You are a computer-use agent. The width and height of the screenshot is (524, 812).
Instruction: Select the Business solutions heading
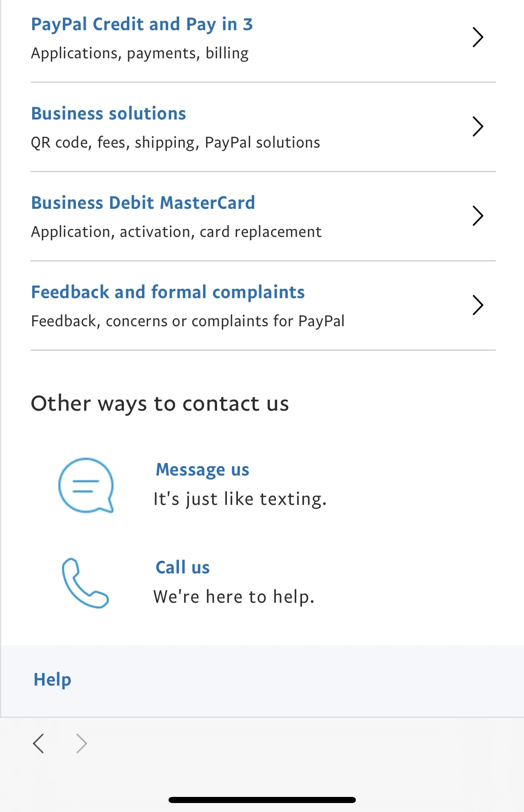pyautogui.click(x=109, y=113)
